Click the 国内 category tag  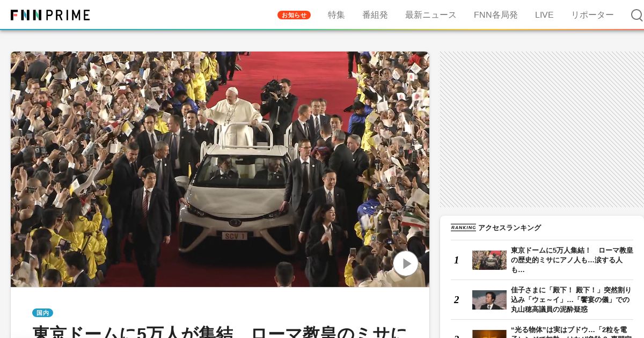pos(42,313)
